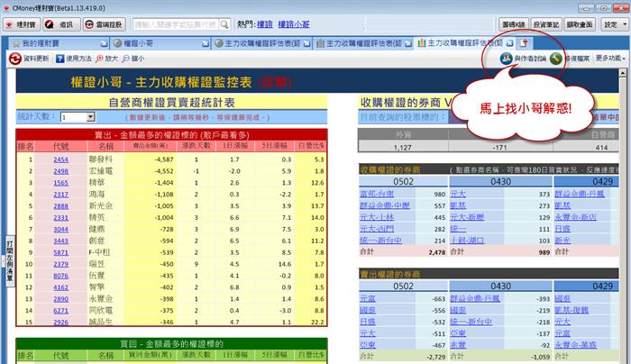Open stock code 4162 link
The image size is (631, 364).
tap(60, 288)
